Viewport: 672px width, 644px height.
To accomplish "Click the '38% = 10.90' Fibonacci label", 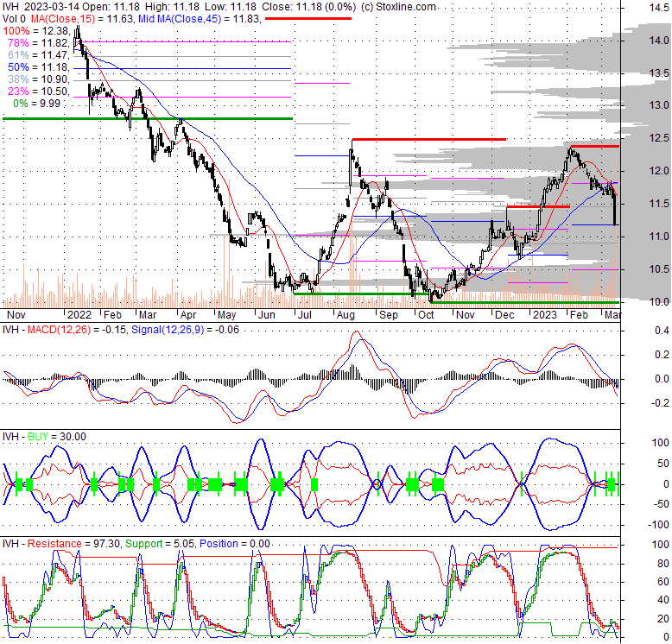I will 38,79.
